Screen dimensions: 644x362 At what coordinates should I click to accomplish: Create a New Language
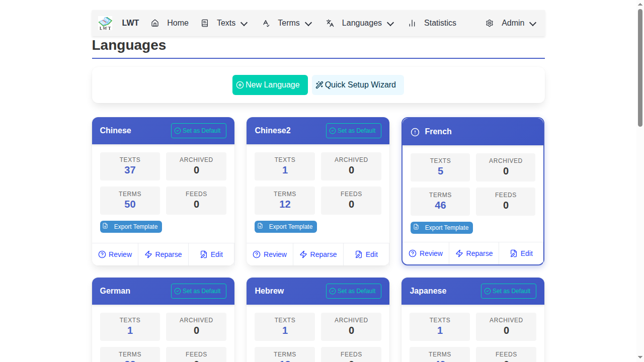pyautogui.click(x=270, y=84)
